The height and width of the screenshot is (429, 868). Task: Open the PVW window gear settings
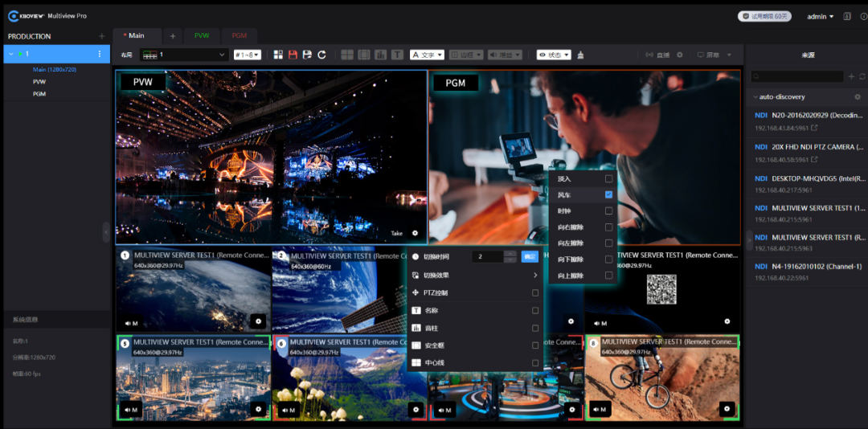point(416,233)
